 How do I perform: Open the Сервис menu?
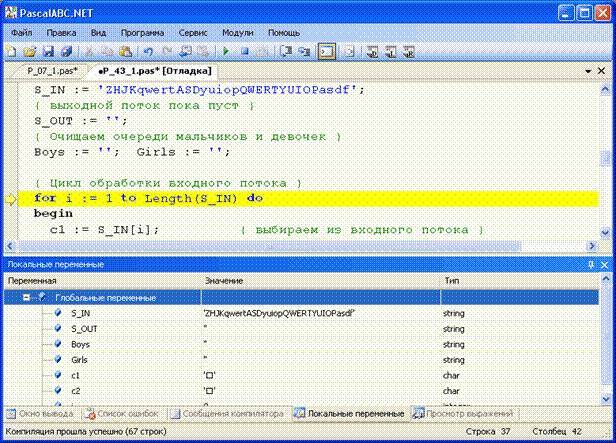click(192, 33)
